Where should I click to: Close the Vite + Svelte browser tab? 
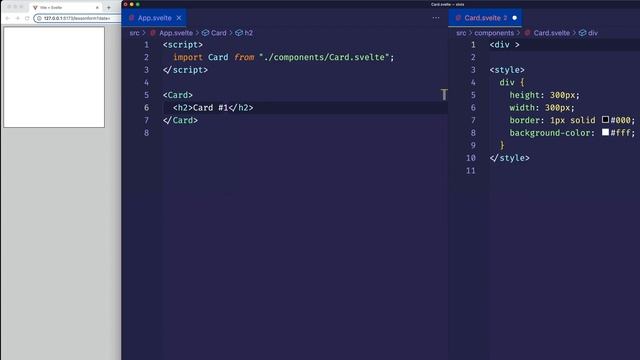(x=97, y=7)
